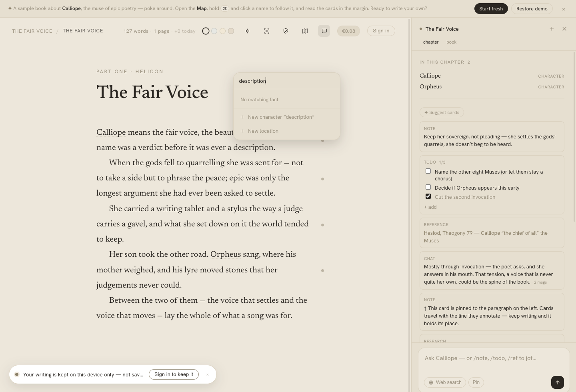576x392 pixels.
Task: Open Calliope character in chapter list
Action: 492,76
